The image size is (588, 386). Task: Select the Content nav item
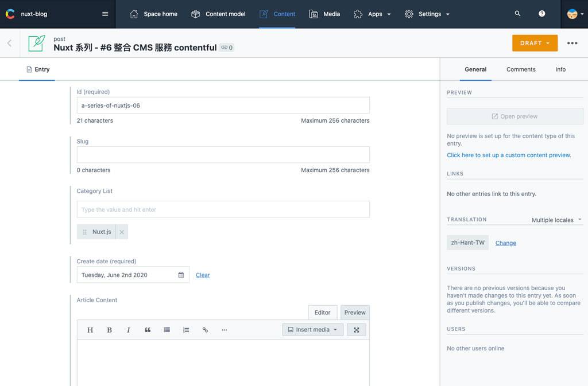click(x=277, y=14)
